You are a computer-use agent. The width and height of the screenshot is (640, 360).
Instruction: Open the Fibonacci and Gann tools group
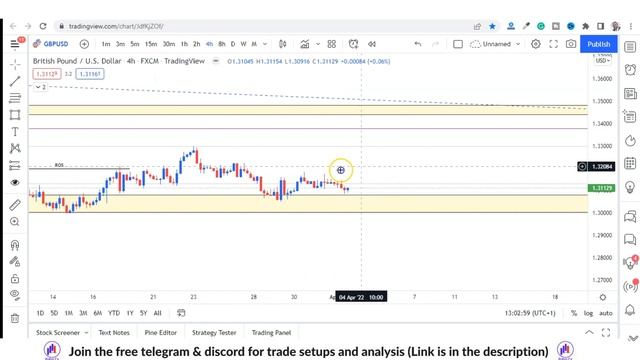pyautogui.click(x=15, y=98)
